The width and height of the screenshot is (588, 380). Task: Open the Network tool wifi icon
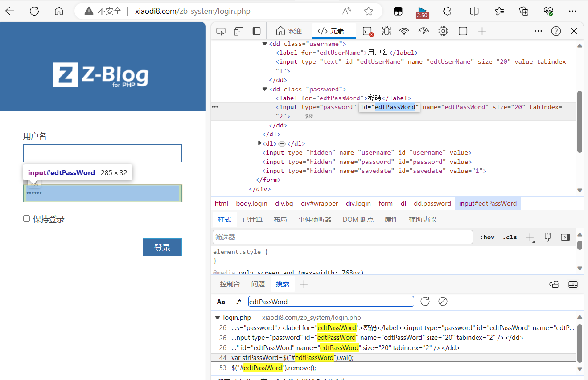pyautogui.click(x=404, y=31)
